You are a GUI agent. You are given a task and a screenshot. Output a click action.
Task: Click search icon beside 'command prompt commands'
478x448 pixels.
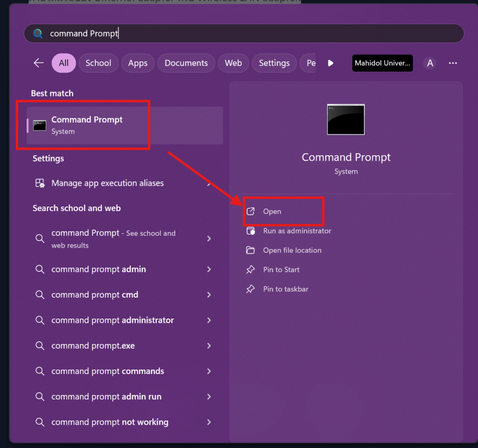[40, 371]
